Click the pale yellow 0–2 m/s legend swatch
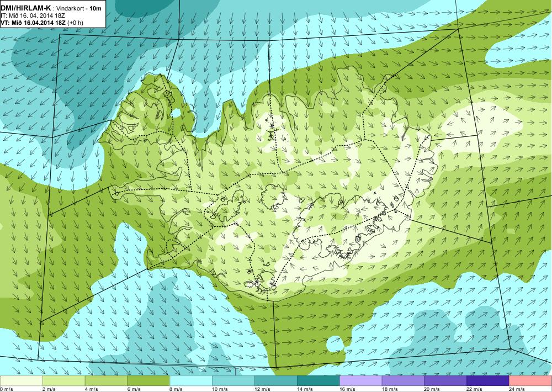This screenshot has height=392, width=552. tap(21, 381)
